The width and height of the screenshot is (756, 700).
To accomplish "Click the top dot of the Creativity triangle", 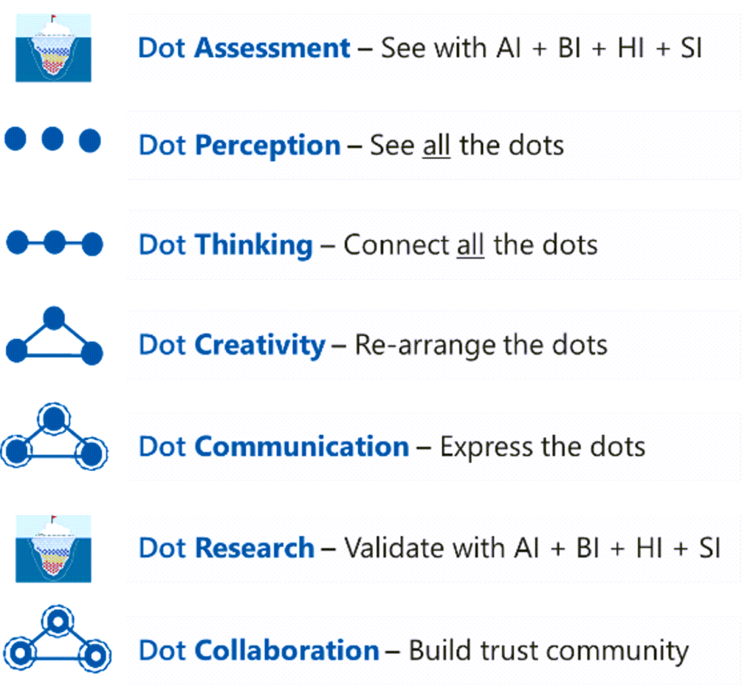I will pos(54,318).
